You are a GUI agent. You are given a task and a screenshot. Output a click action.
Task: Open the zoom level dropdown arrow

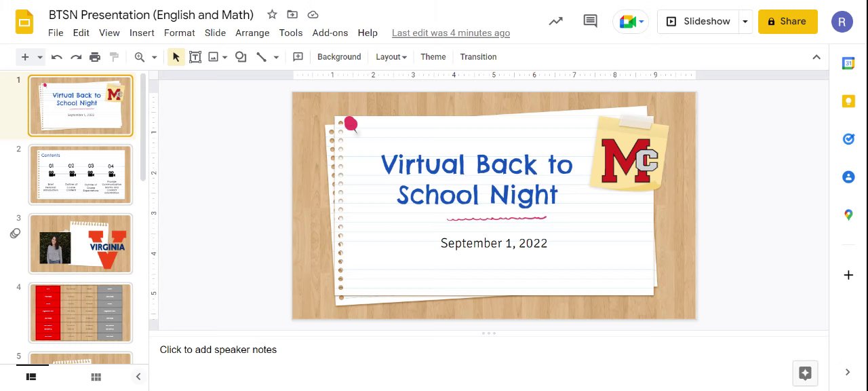(154, 57)
